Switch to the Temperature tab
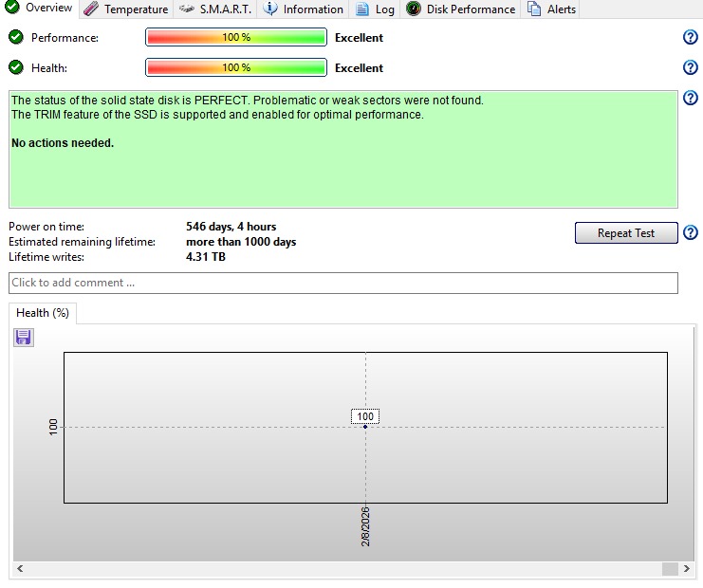Image resolution: width=703 pixels, height=588 pixels. 125,9
